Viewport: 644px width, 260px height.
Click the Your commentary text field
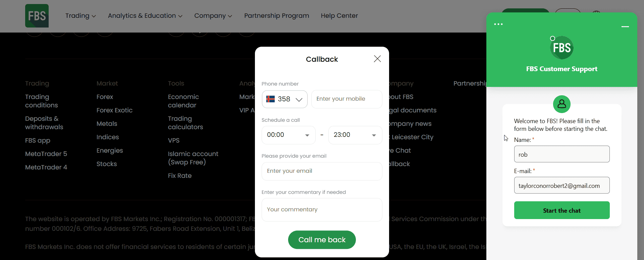[322, 209]
